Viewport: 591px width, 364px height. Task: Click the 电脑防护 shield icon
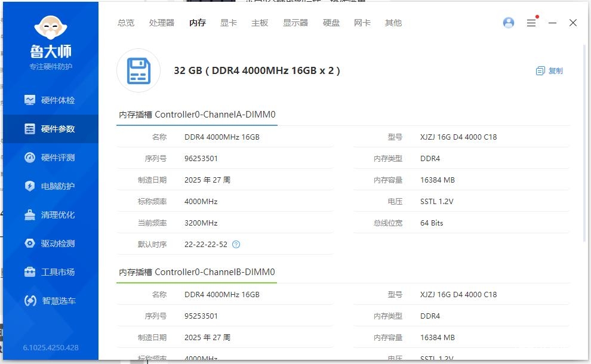tap(30, 186)
